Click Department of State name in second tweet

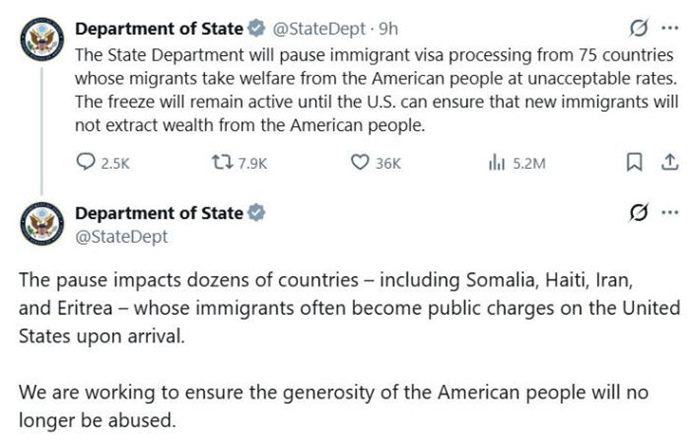pos(158,212)
